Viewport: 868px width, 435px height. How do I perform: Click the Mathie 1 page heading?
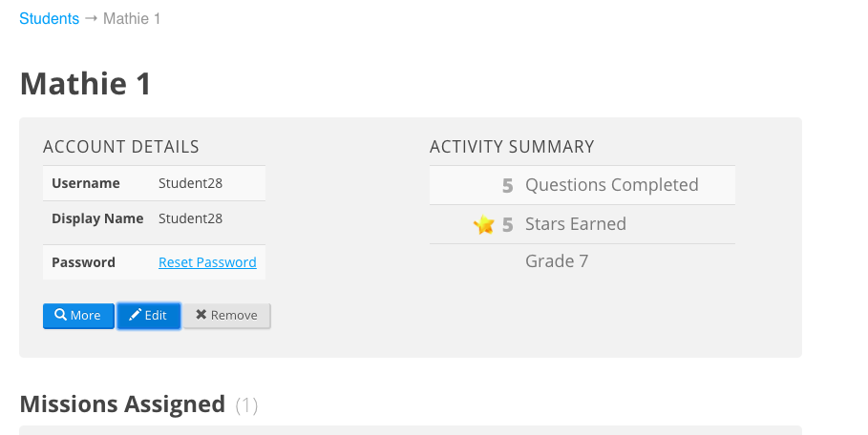coord(85,84)
